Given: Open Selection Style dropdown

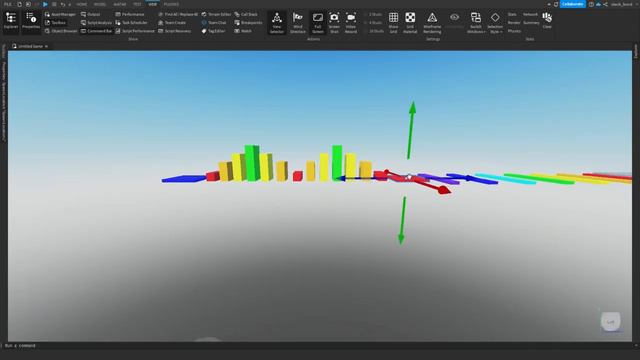Looking at the screenshot, I should (495, 23).
